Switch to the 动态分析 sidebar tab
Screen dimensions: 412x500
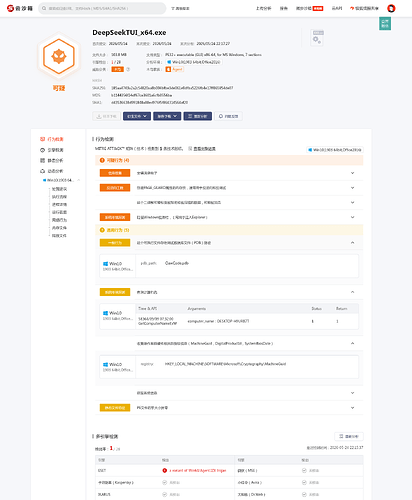(x=52, y=171)
